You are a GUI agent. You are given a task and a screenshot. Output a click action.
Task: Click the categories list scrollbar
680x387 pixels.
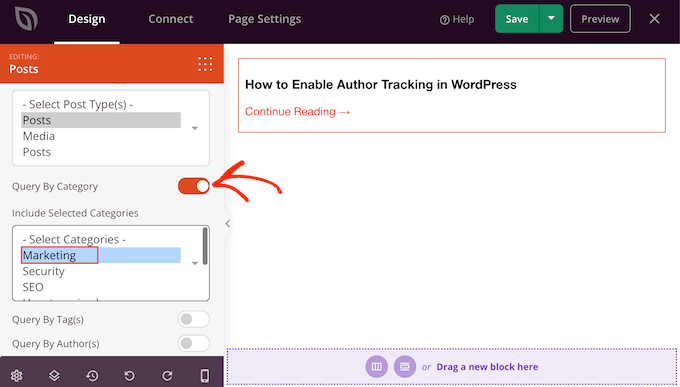[205, 246]
